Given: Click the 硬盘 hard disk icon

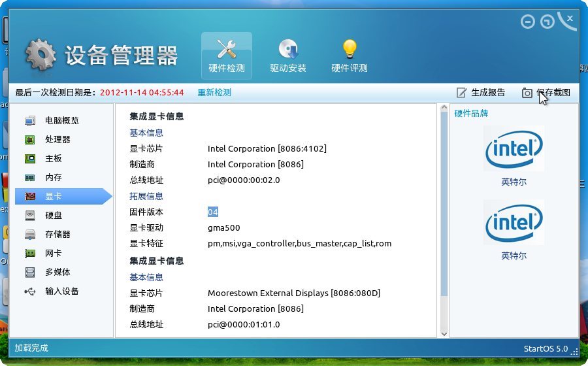Looking at the screenshot, I should point(30,215).
